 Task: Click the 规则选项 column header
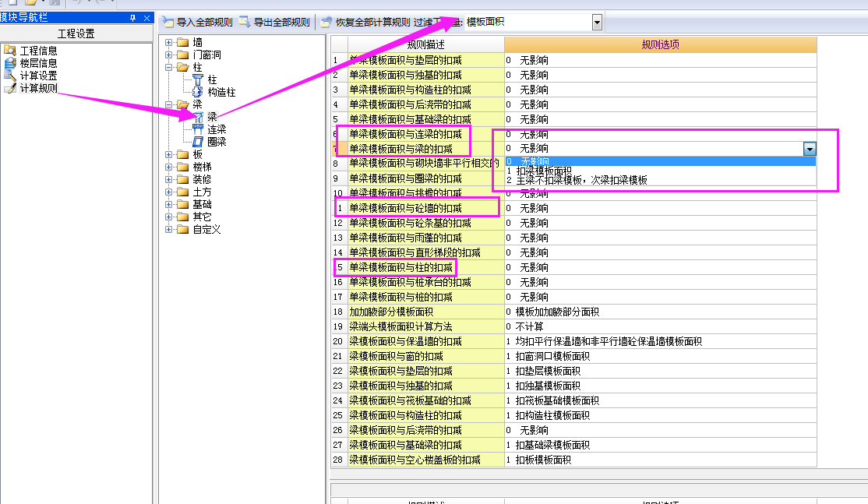[x=661, y=44]
